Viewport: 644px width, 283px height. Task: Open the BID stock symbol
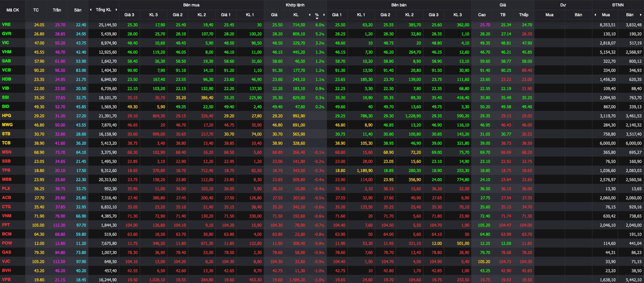coord(6,107)
